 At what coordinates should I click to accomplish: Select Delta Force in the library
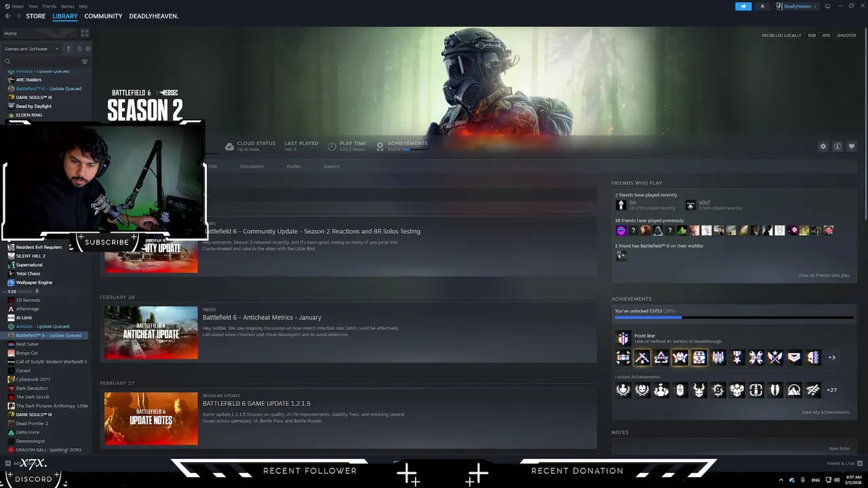(28, 432)
